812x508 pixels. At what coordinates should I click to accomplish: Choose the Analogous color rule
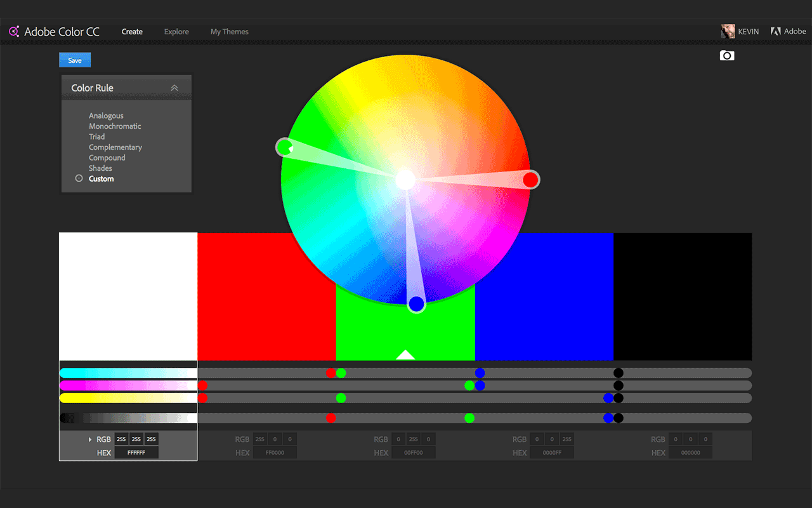pyautogui.click(x=106, y=116)
